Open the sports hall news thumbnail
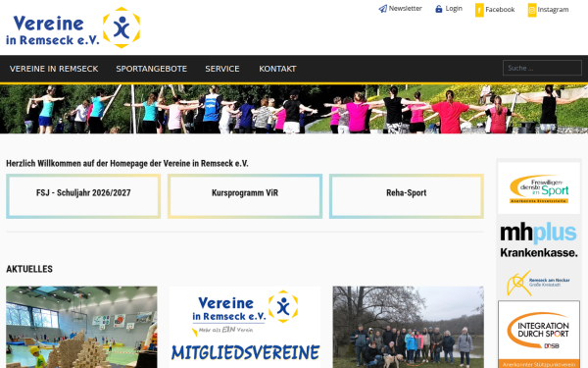Image resolution: width=588 pixels, height=368 pixels. pyautogui.click(x=81, y=327)
